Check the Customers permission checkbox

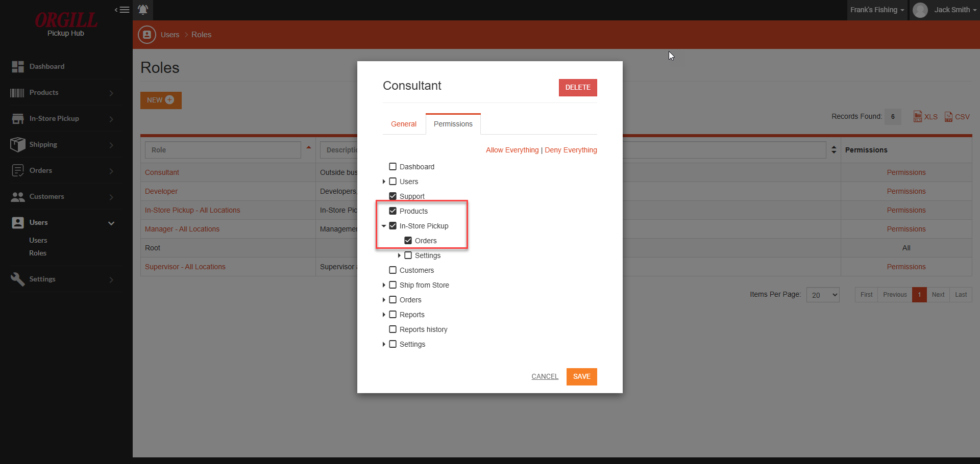393,270
